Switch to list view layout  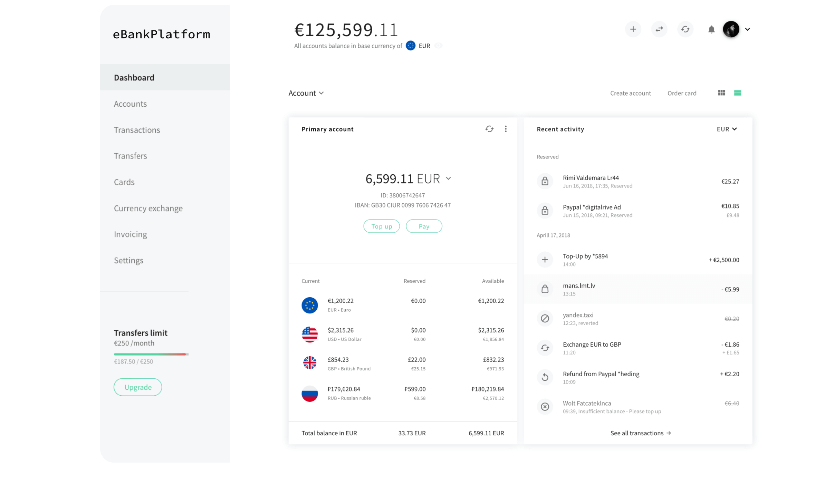pos(737,93)
